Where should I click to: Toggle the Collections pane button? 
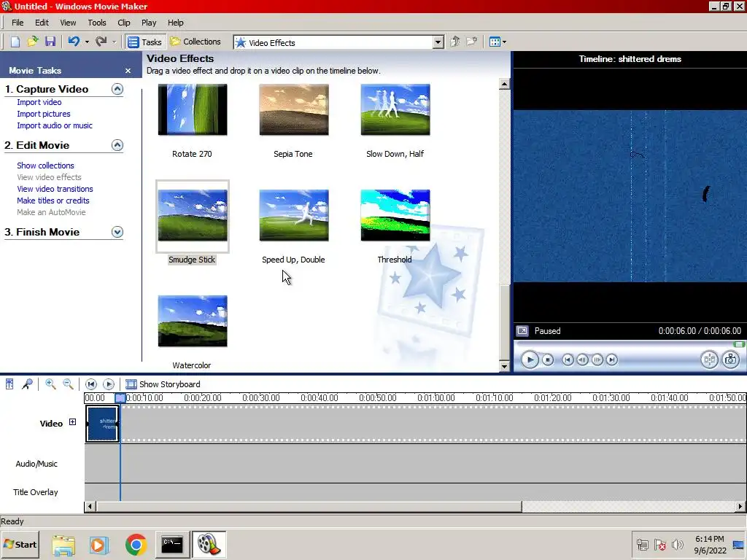(196, 42)
